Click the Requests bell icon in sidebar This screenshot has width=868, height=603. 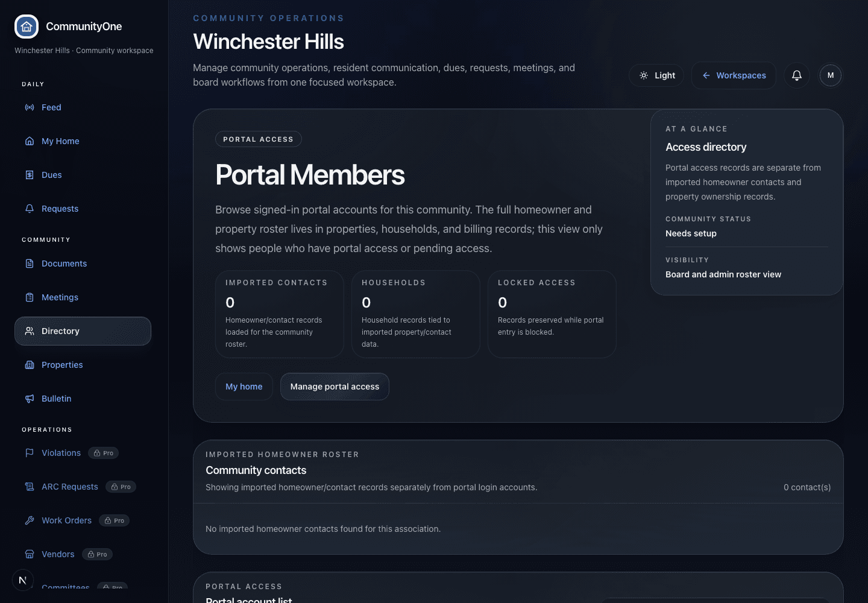tap(30, 209)
